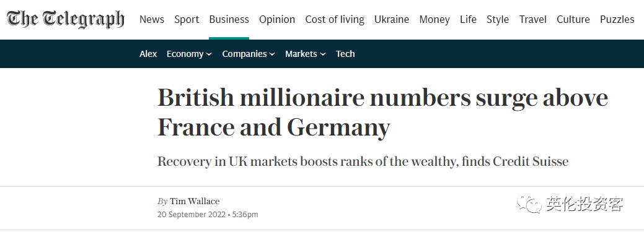Click the WeChat watermark icon

point(529,204)
